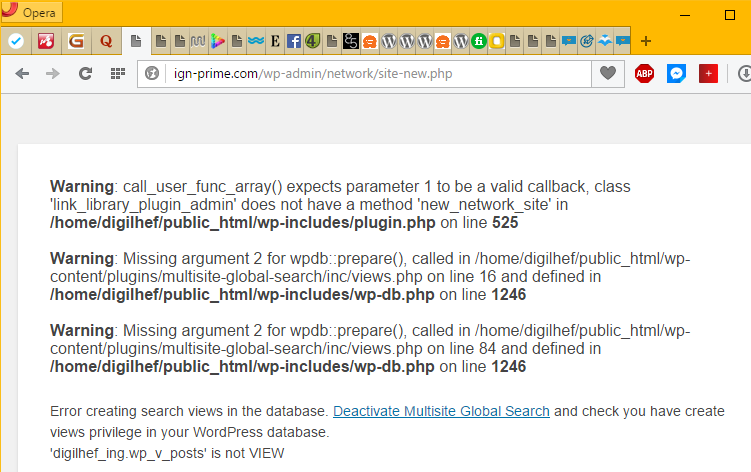Switch to the yellow square tab

tap(497, 41)
